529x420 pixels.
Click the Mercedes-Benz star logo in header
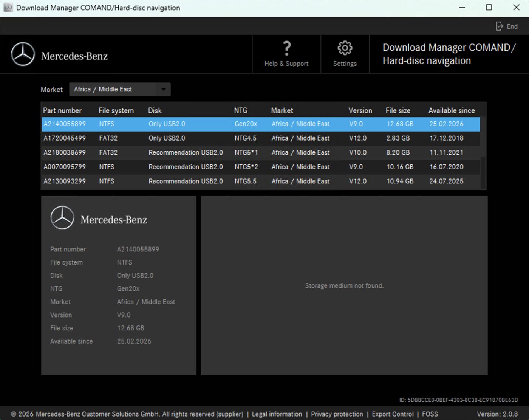[23, 54]
